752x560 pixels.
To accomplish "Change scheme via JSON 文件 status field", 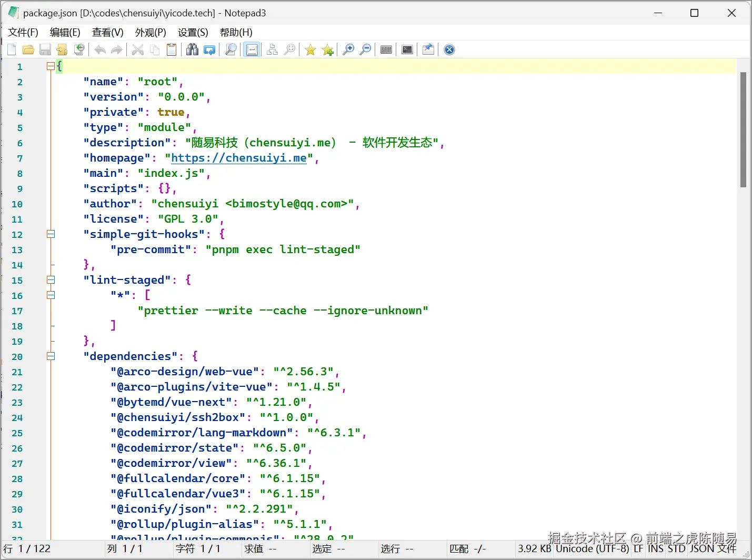I will (x=713, y=549).
